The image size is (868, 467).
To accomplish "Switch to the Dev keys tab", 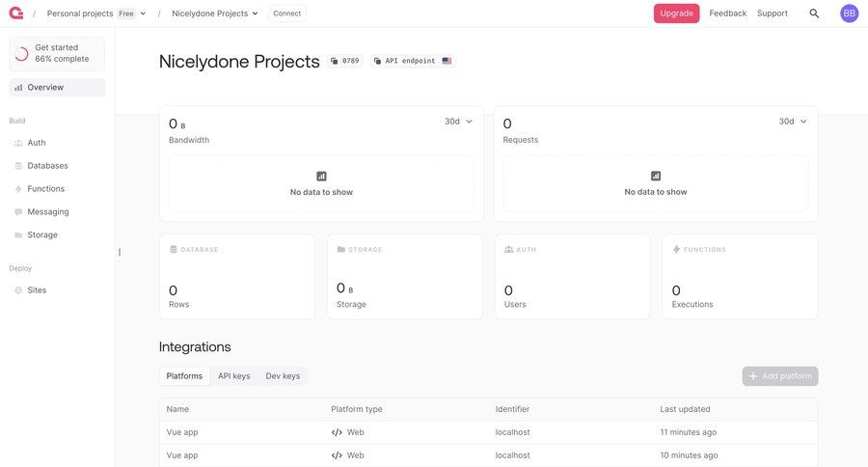I will [283, 376].
